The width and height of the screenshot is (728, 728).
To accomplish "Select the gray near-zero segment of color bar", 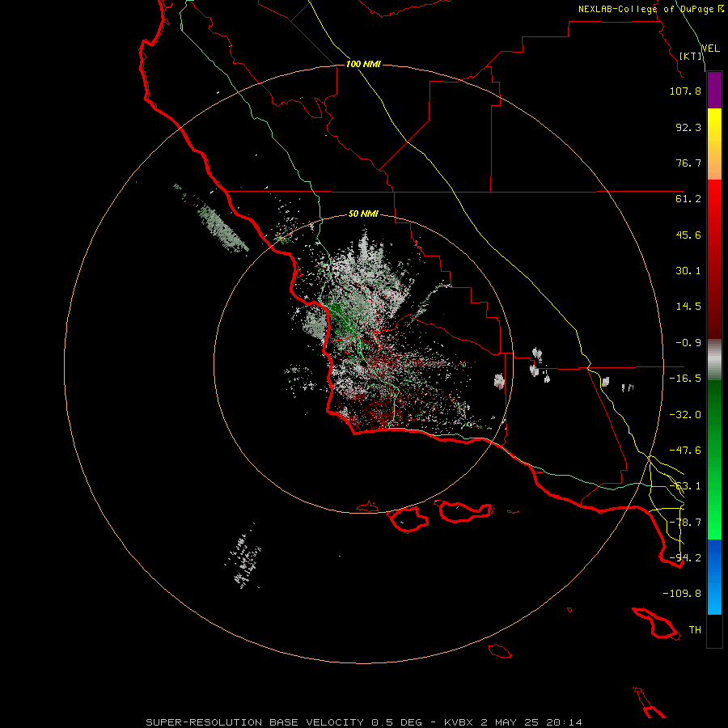I will coord(714,360).
